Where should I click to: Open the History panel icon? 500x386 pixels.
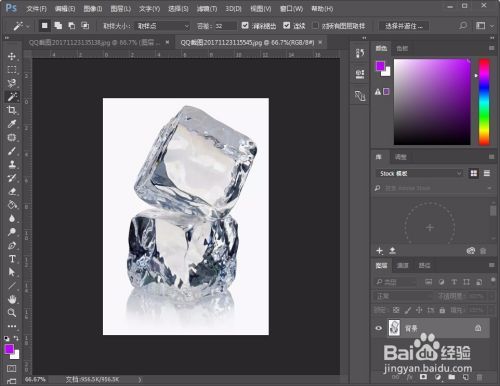tap(360, 53)
